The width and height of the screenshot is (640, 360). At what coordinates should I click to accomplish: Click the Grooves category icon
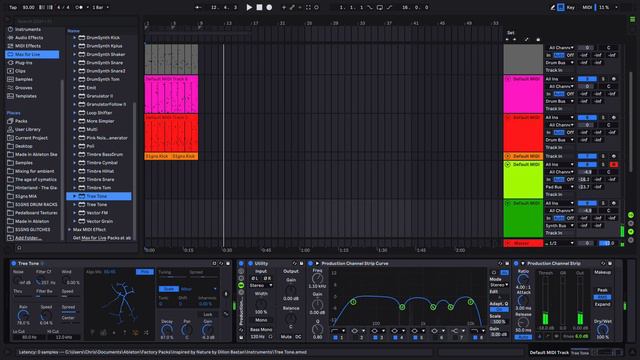[x=10, y=88]
